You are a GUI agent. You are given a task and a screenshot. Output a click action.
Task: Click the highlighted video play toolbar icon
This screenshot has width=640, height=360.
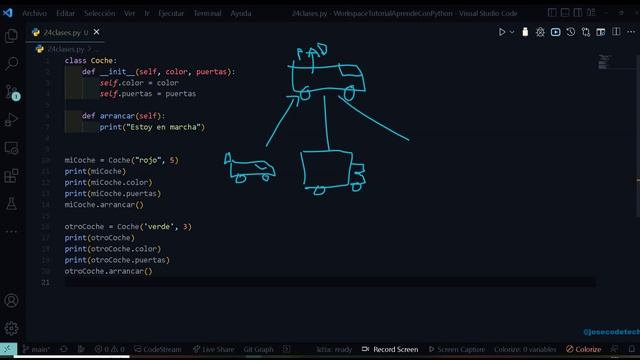[556, 32]
